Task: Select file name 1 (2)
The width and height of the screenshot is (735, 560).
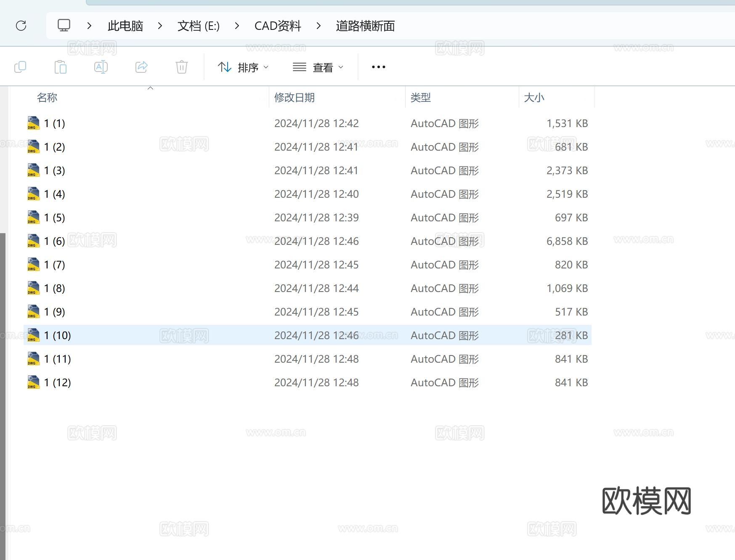Action: [x=55, y=147]
